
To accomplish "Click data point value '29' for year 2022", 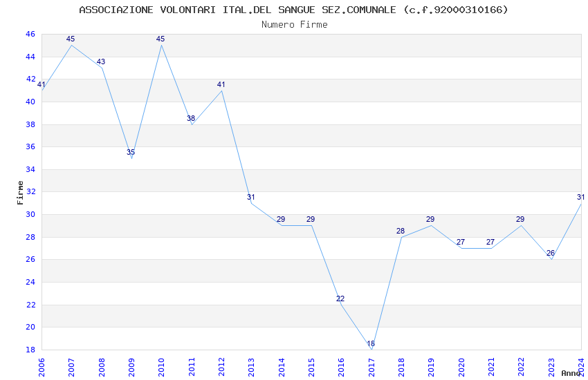I will tap(520, 220).
